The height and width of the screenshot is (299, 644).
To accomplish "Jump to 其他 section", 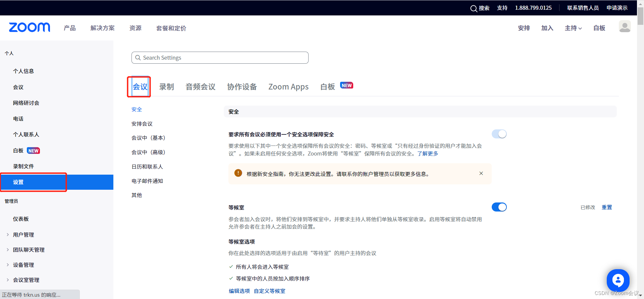I will tap(137, 195).
